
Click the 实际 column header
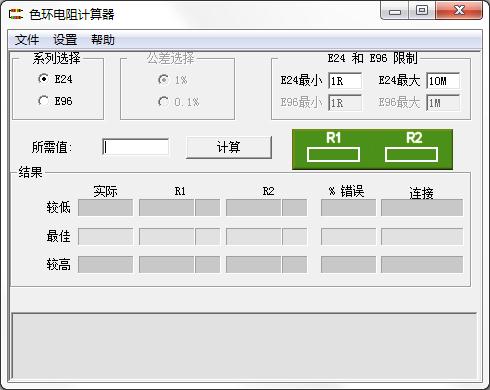pyautogui.click(x=105, y=191)
